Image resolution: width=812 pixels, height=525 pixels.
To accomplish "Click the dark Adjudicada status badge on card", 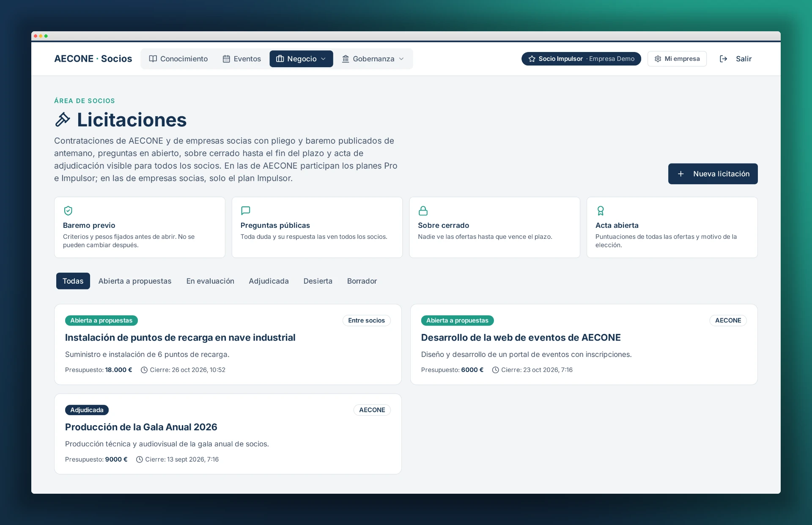I will 87,410.
